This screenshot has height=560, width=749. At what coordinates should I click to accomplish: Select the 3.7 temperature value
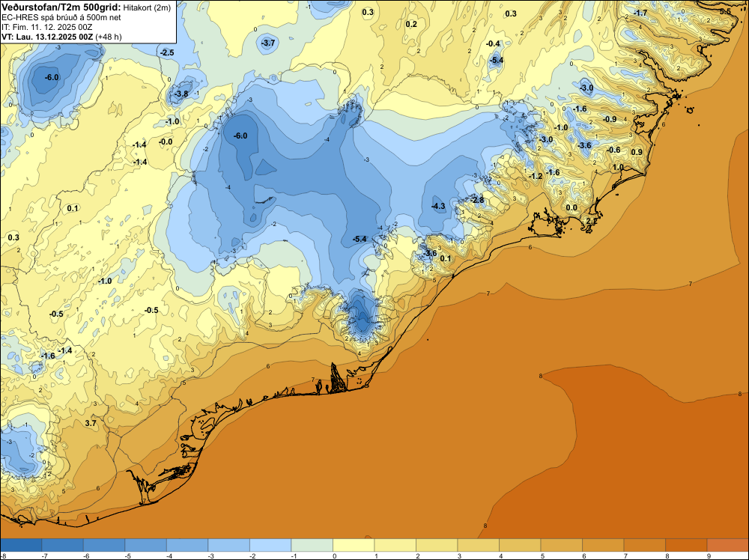click(91, 423)
